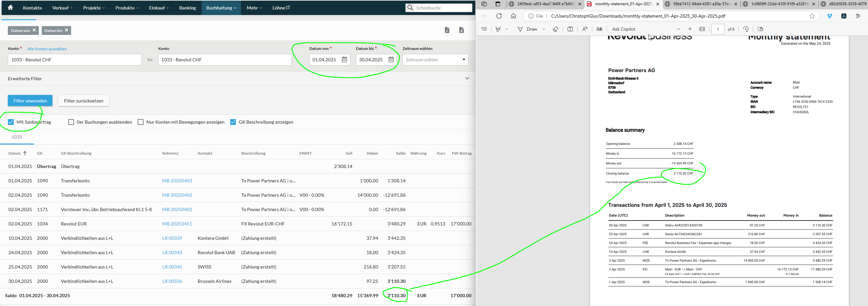The height and width of the screenshot is (306, 868).
Task: Toggle Mit Saldovortrag checkbox
Action: (11, 122)
